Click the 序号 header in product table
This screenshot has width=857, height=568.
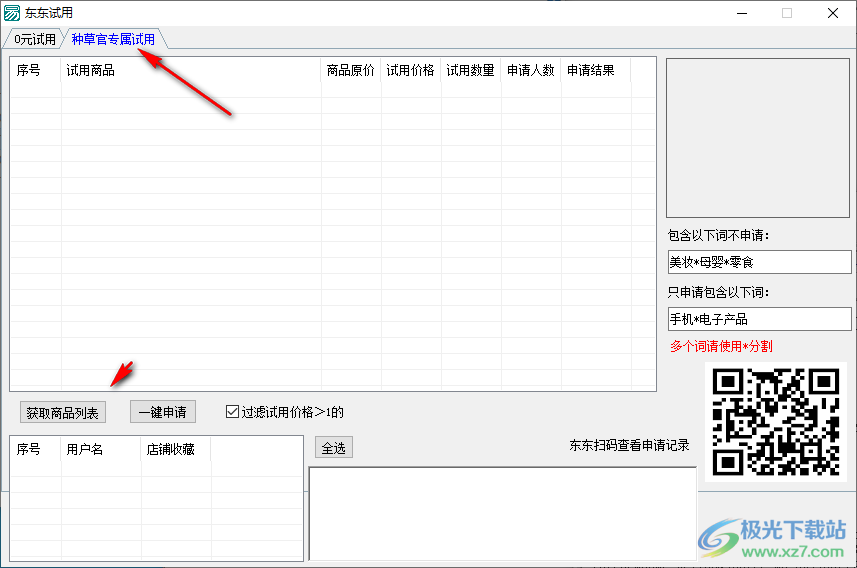[36, 71]
